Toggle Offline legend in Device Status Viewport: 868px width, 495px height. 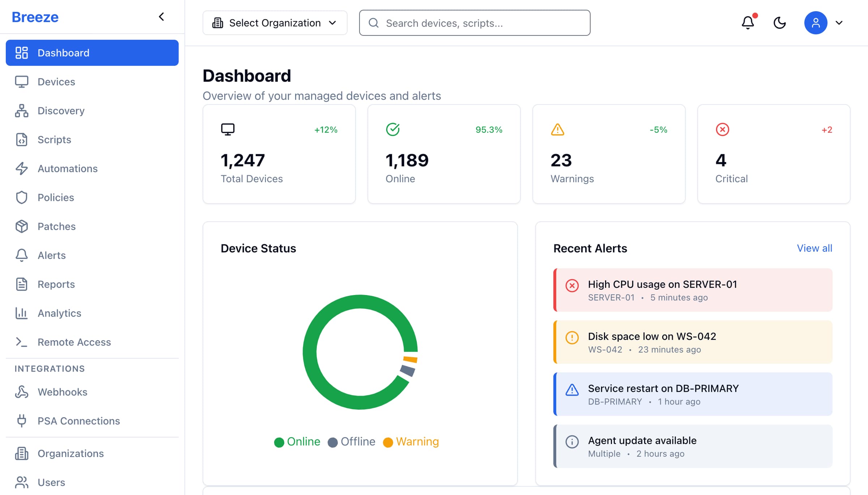352,441
